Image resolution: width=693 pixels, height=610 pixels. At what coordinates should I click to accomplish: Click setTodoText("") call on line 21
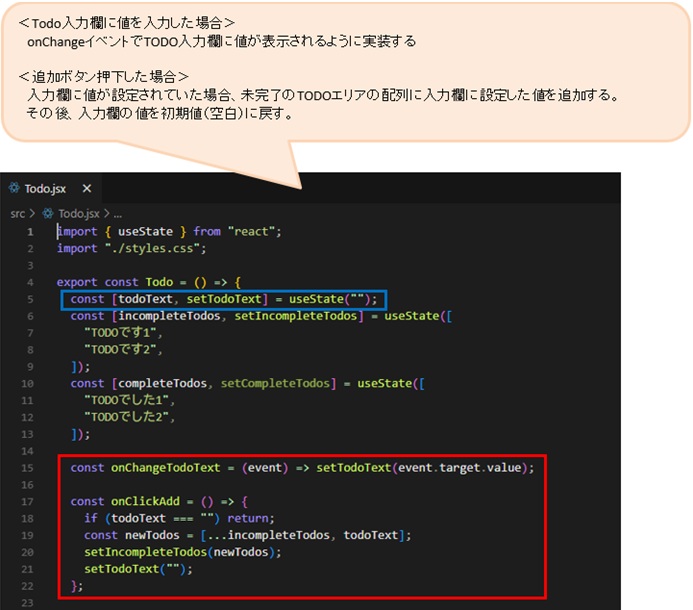135,569
